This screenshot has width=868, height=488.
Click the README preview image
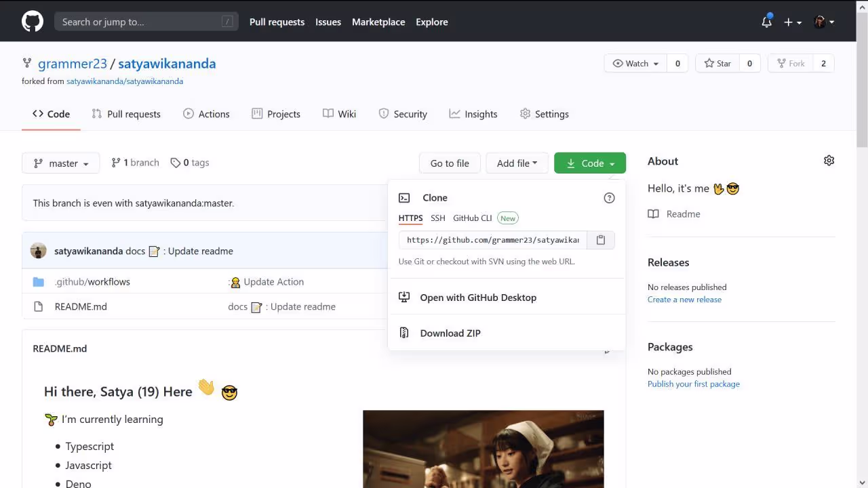coord(484,449)
